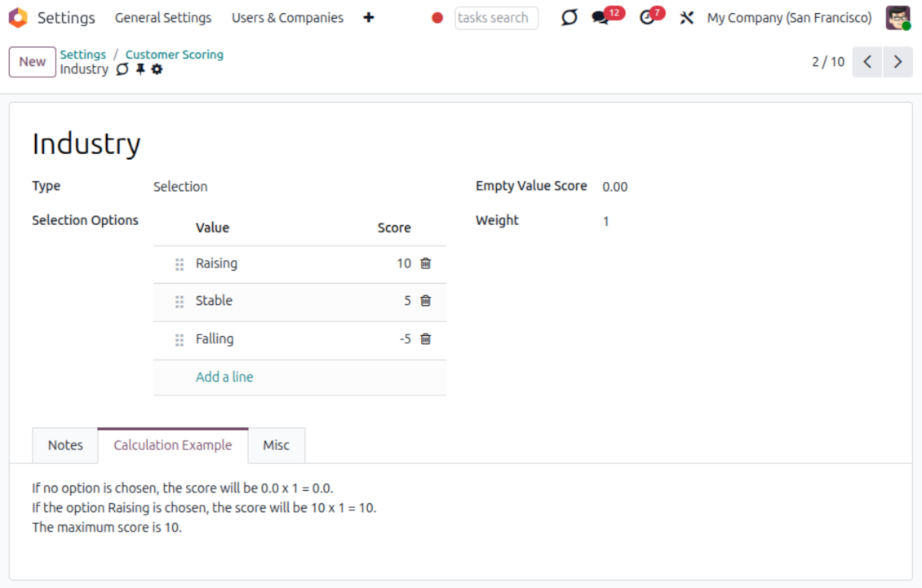Delete the Falling option with trash icon

point(425,338)
